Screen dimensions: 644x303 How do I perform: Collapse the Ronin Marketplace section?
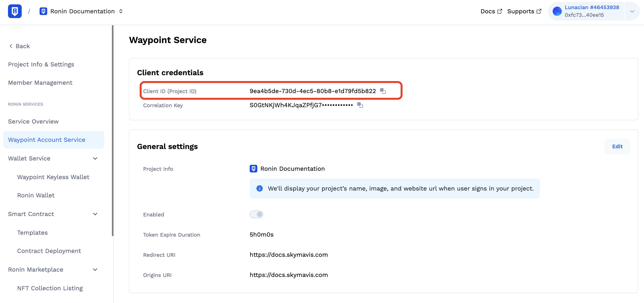click(x=95, y=270)
